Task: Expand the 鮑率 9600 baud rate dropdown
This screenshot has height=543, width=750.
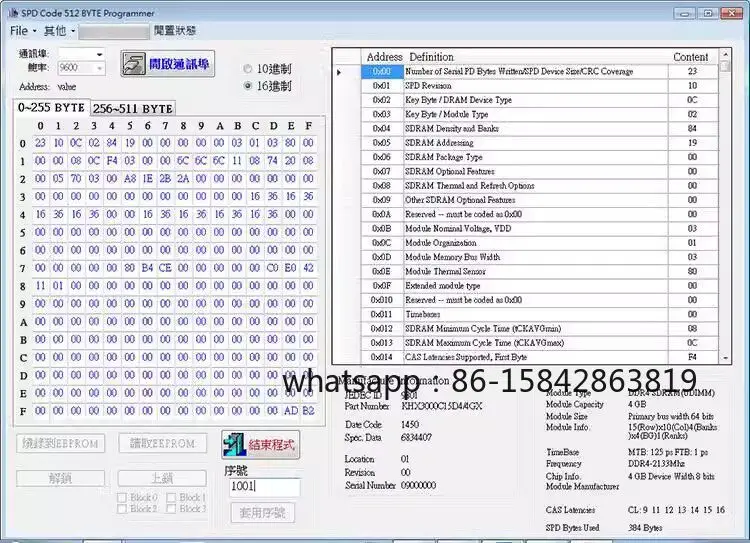Action: pyautogui.click(x=99, y=68)
